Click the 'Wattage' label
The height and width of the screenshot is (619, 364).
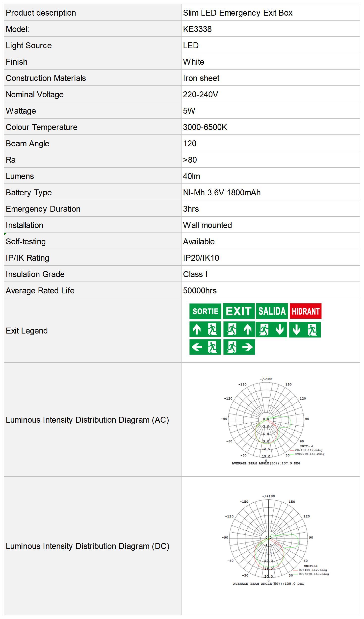tap(21, 111)
